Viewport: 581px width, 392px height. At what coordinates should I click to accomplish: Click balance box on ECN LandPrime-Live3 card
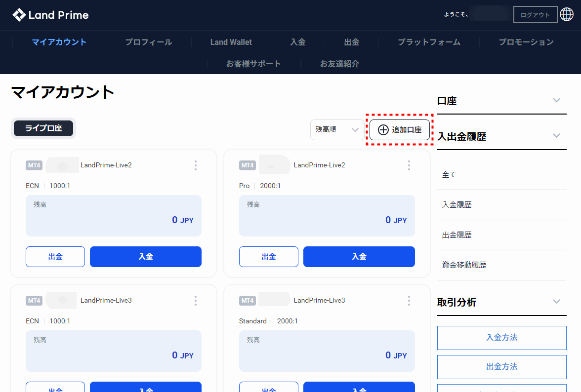(114, 351)
